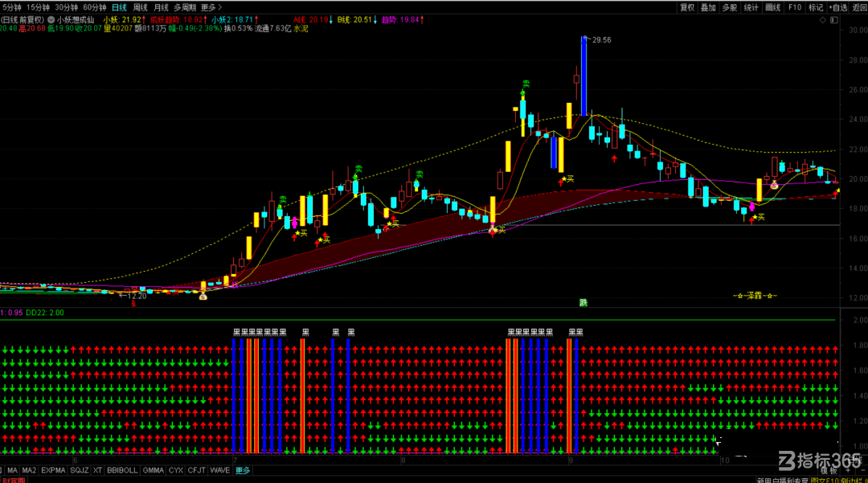The image size is (868, 483).
Task: Expand the bottom 更多 indicators menu
Action: point(243,470)
